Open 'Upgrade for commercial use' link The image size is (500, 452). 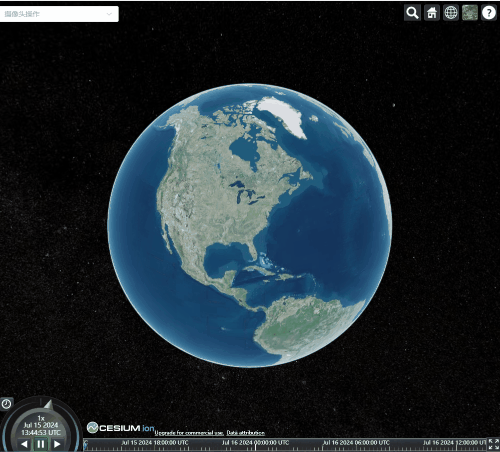pos(189,433)
